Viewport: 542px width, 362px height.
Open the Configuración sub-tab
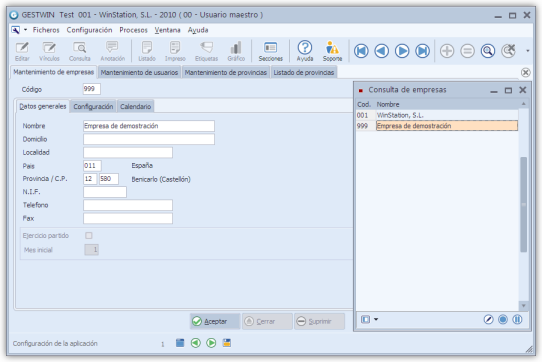coord(93,106)
